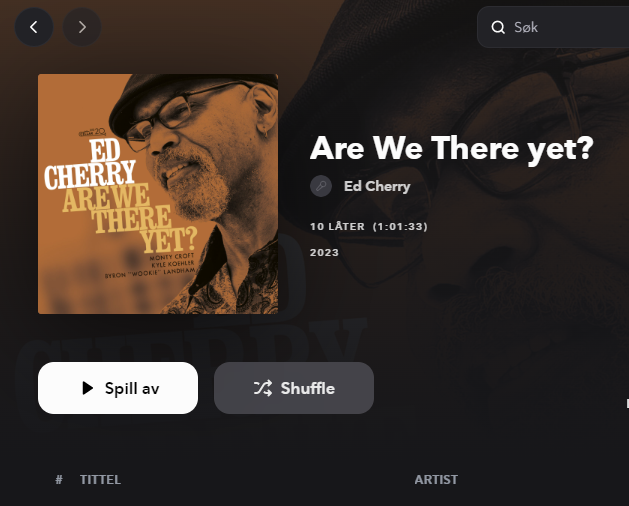Image resolution: width=629 pixels, height=506 pixels.
Task: Start the album with Spill av button
Action: [118, 388]
